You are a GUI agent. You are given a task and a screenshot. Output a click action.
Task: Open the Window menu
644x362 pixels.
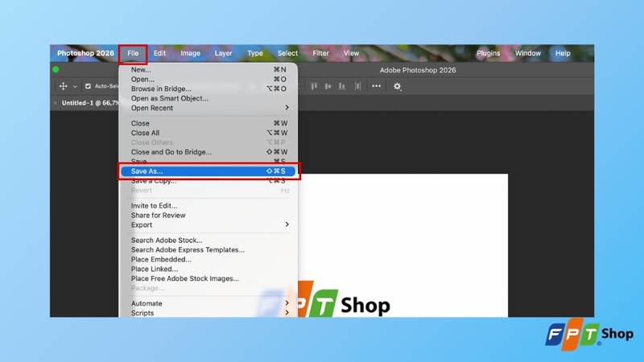tap(528, 53)
